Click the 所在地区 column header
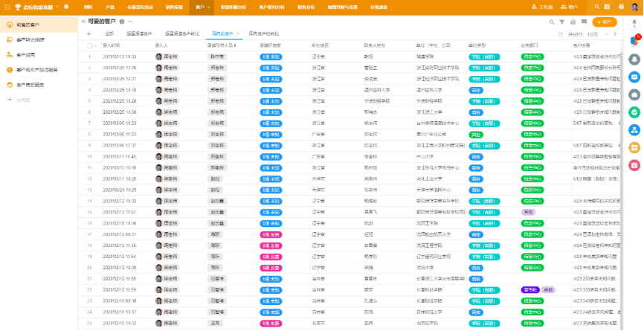 coord(321,45)
